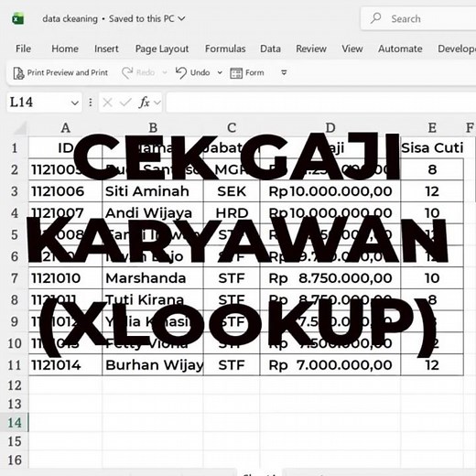Click Siti Aminah's Sisa Cuti value 12

[432, 191]
